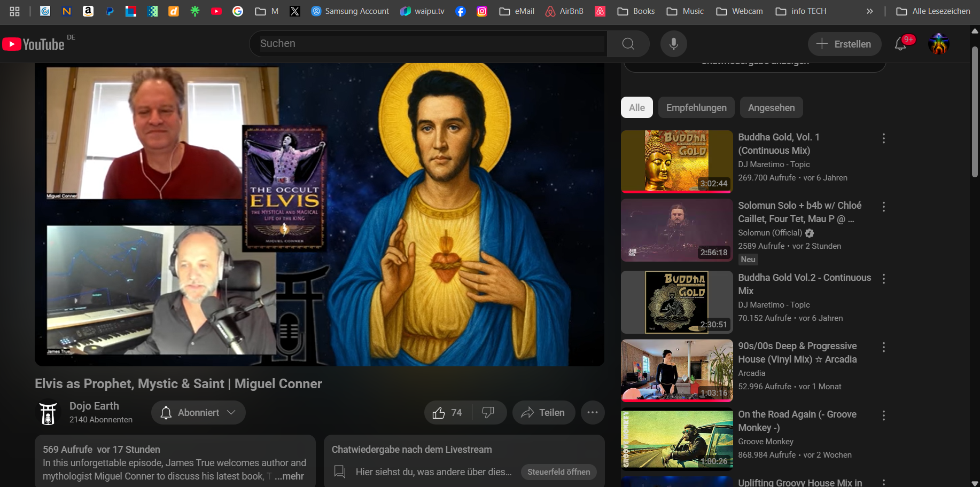Screen dimensions: 980x487
Task: Select the Angesehen filter chip
Action: (771, 107)
